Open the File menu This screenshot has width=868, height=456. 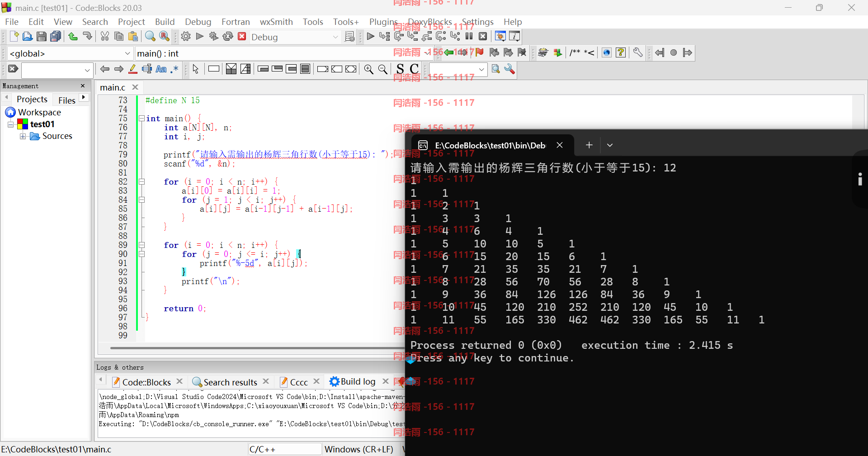12,22
